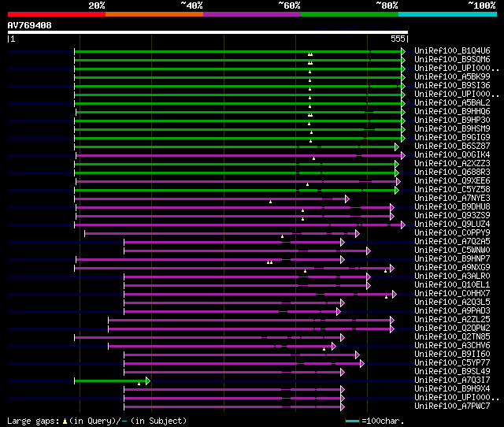Click the yellow gap marker under the Q0GIK4 bar
Screen dimensions: 504x427
pos(313,158)
